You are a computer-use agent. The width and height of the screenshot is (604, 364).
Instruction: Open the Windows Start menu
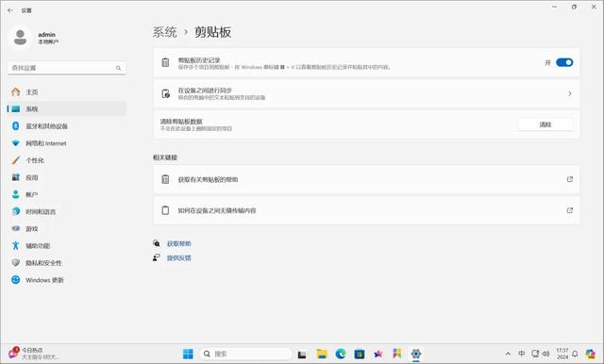click(x=188, y=354)
